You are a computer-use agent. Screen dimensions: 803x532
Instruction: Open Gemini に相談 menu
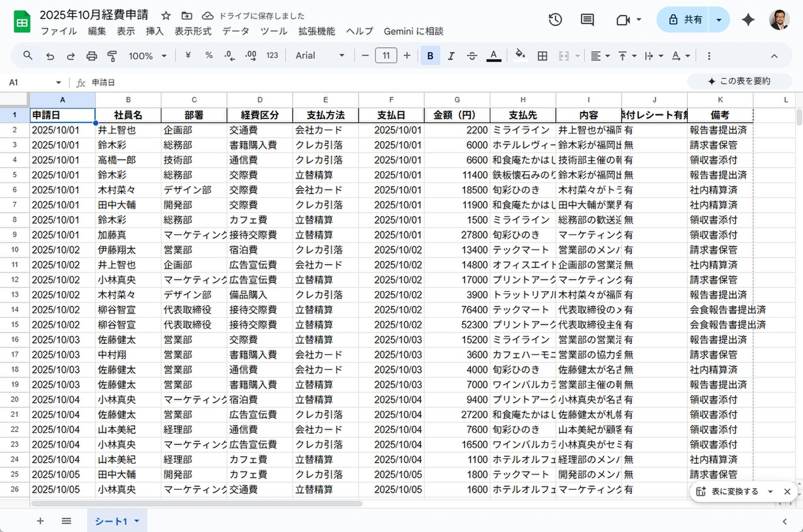click(414, 31)
